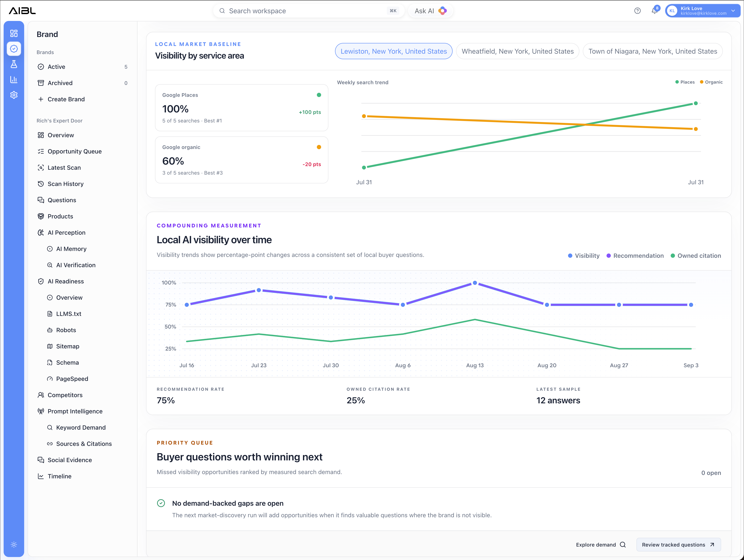Screen dimensions: 744x560
Task: Open the Google Places 100% card
Action: pyautogui.click(x=242, y=108)
